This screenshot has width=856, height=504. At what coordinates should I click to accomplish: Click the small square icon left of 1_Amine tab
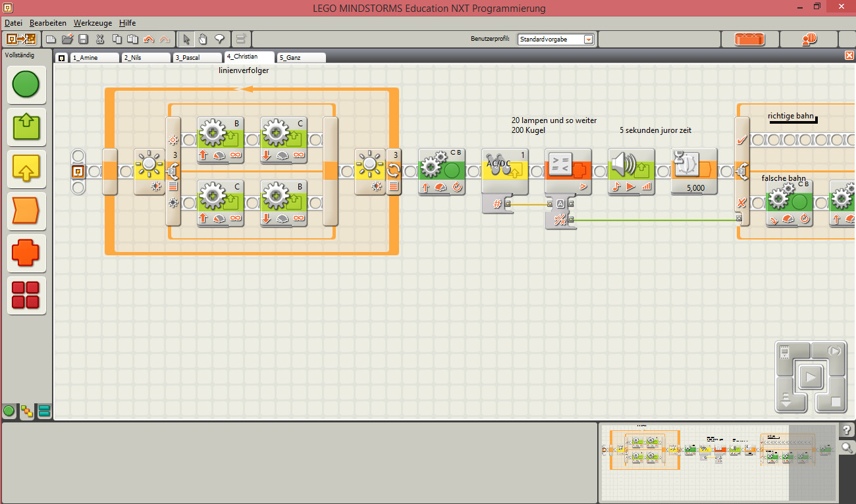coord(62,58)
